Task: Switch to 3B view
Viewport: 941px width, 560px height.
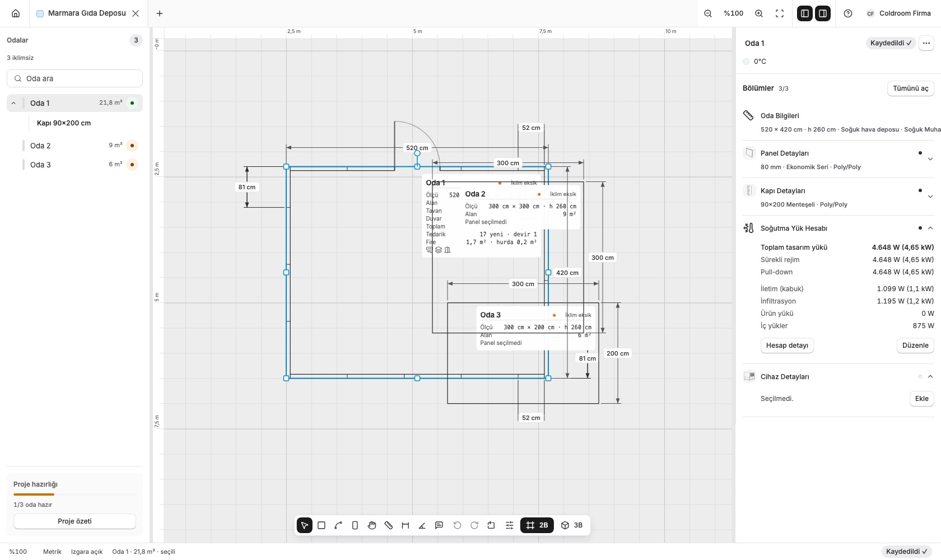Action: [572, 525]
